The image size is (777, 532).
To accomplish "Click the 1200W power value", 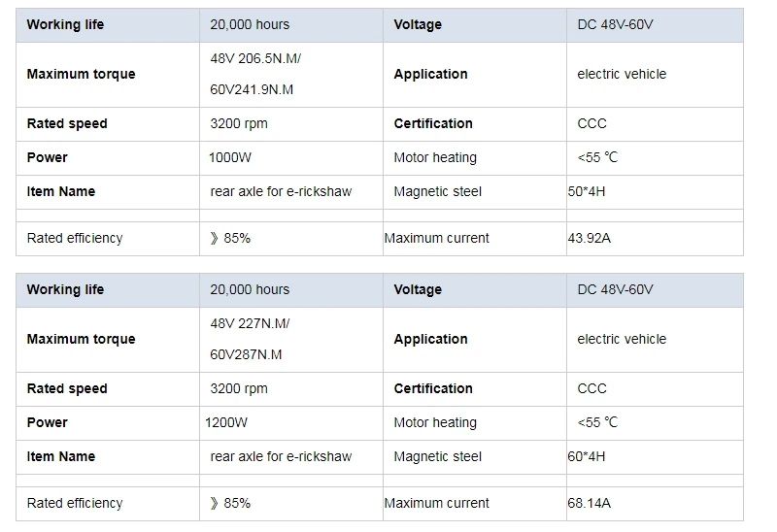I will (x=226, y=422).
